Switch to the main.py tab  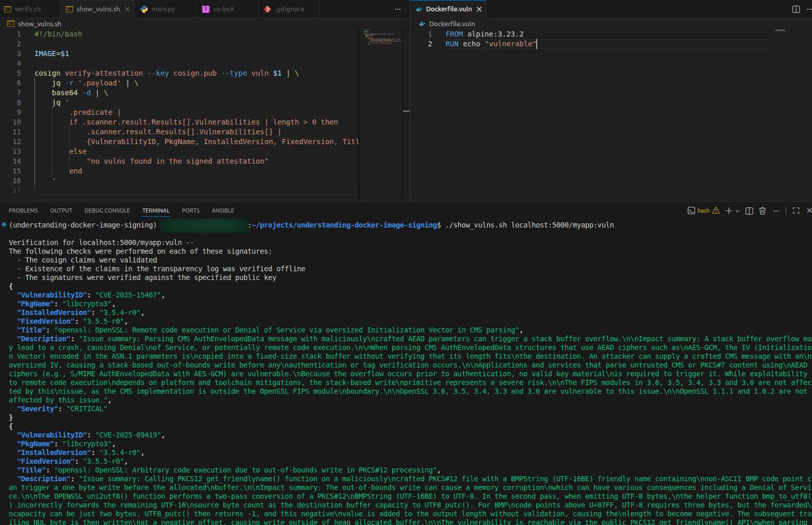[x=163, y=9]
